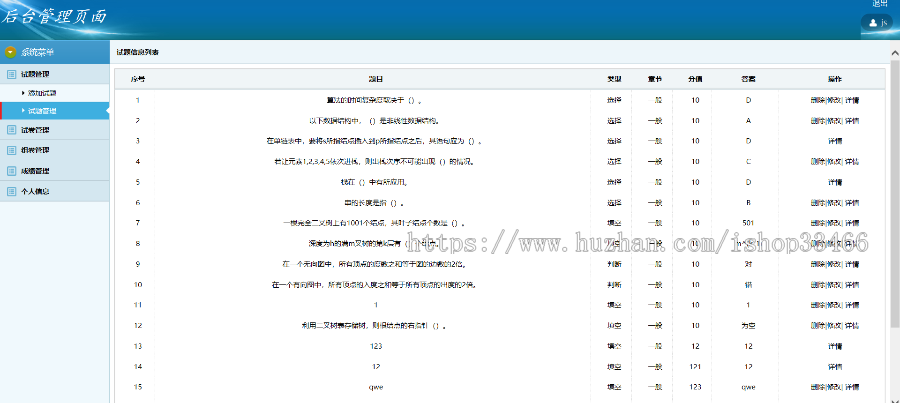Click 修改 in row 7 with answer 501
The height and width of the screenshot is (403, 900).
(x=833, y=223)
